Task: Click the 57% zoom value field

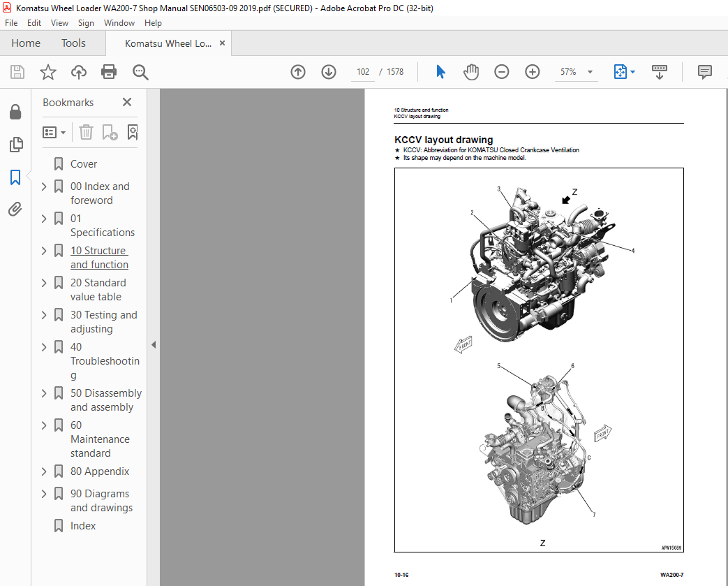Action: (568, 72)
